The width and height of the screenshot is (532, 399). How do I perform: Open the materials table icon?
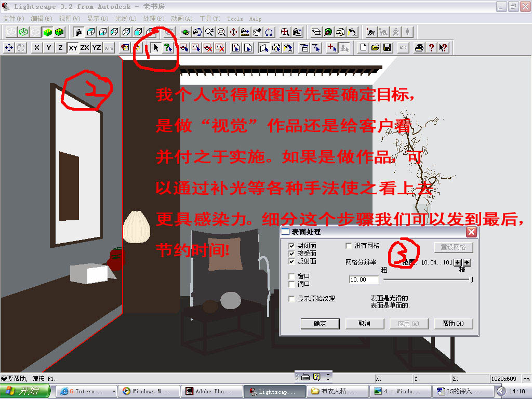coord(328,32)
